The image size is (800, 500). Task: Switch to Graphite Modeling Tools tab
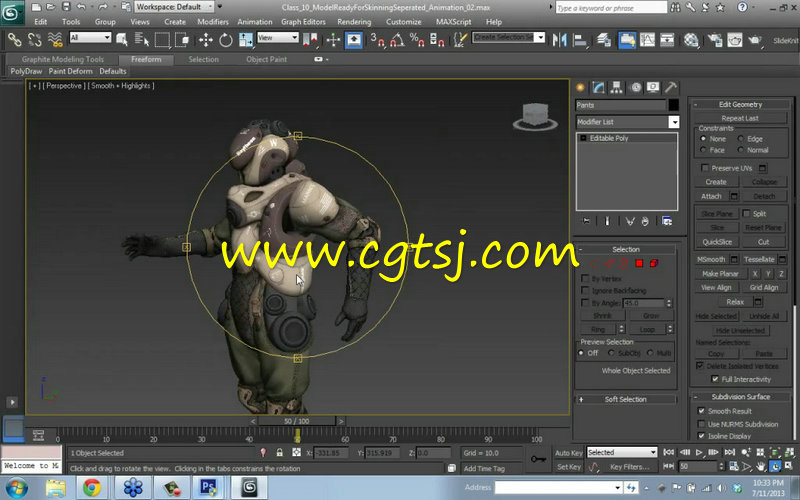pyautogui.click(x=62, y=59)
